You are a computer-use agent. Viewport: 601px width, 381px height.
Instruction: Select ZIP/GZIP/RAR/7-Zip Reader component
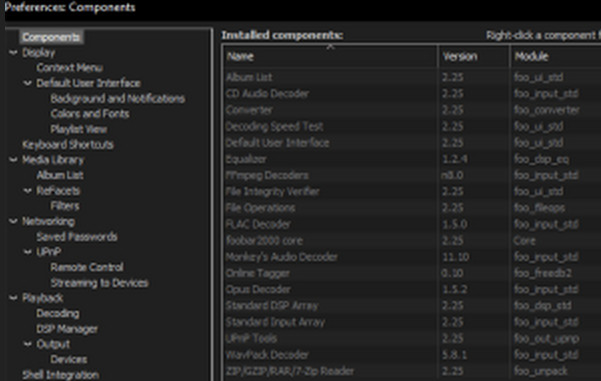click(x=412, y=371)
